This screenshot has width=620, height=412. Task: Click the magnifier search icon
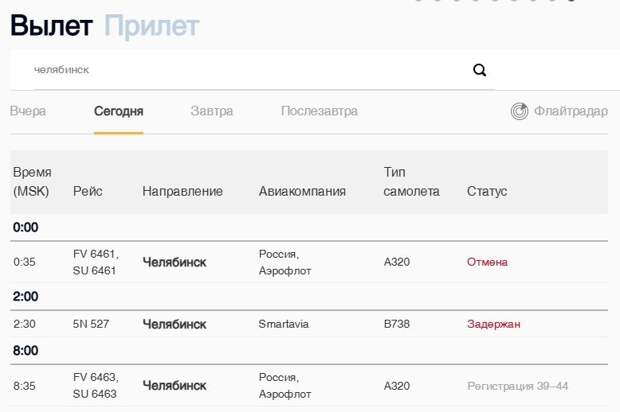click(x=479, y=70)
